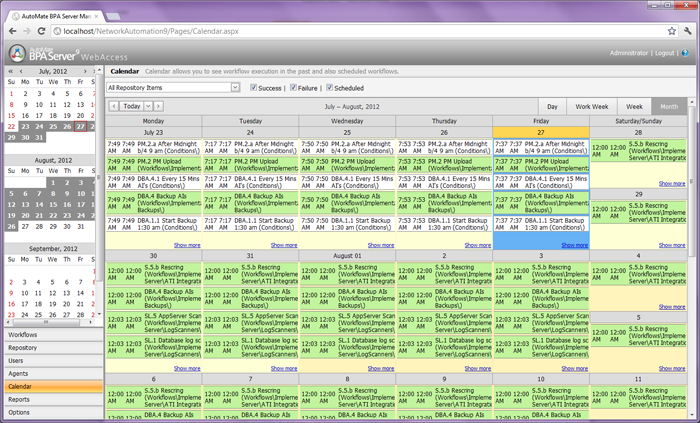Open the Workflows section

pos(54,335)
